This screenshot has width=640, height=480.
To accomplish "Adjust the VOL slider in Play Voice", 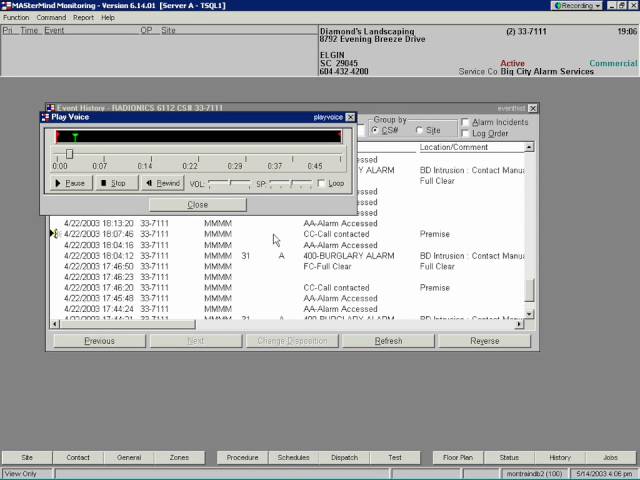I will [229, 184].
